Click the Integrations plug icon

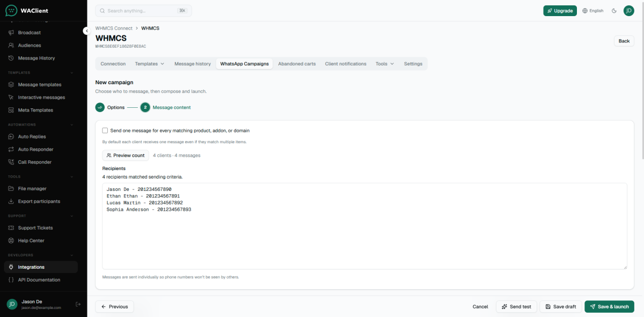click(12, 267)
